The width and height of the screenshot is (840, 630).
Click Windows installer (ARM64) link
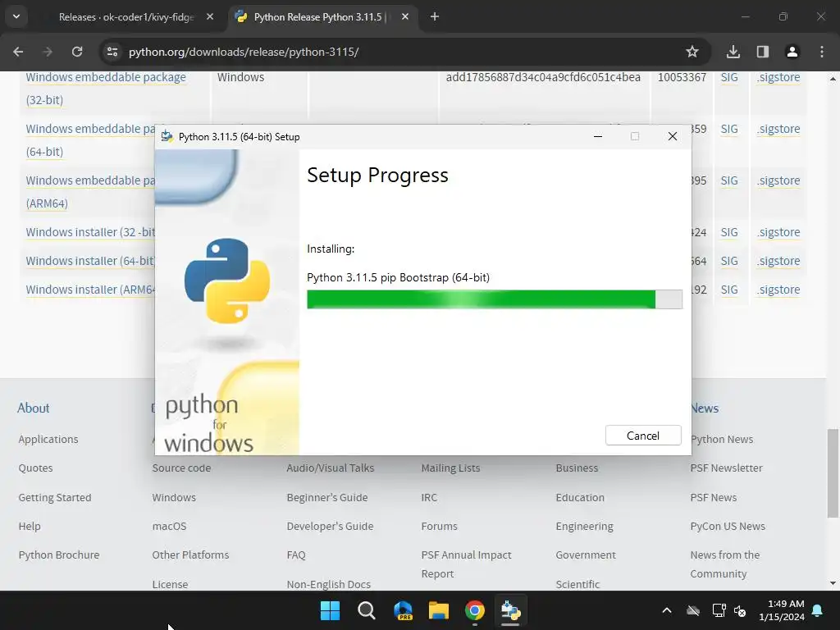(x=90, y=290)
